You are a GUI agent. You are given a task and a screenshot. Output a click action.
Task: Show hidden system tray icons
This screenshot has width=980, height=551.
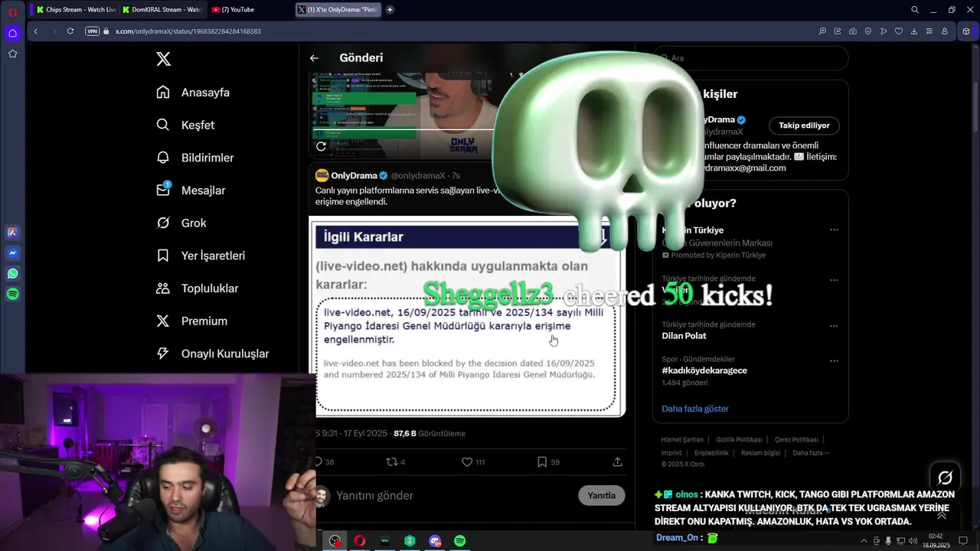tap(864, 540)
